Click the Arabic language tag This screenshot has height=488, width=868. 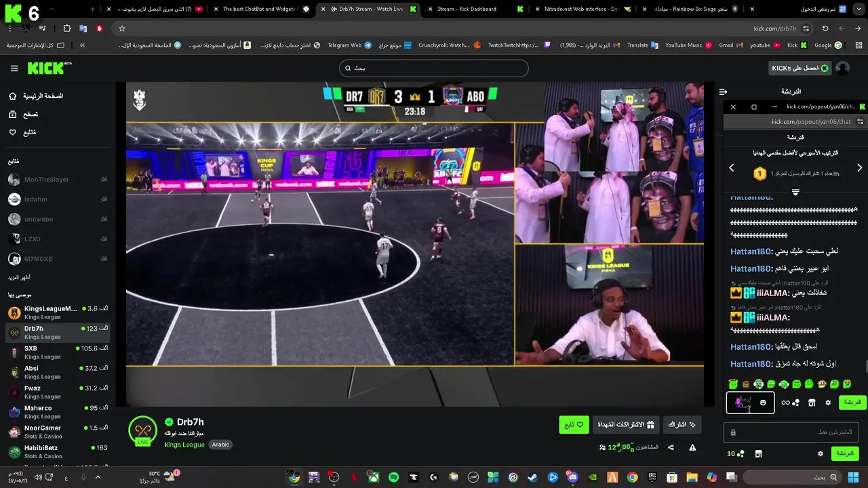pos(220,445)
